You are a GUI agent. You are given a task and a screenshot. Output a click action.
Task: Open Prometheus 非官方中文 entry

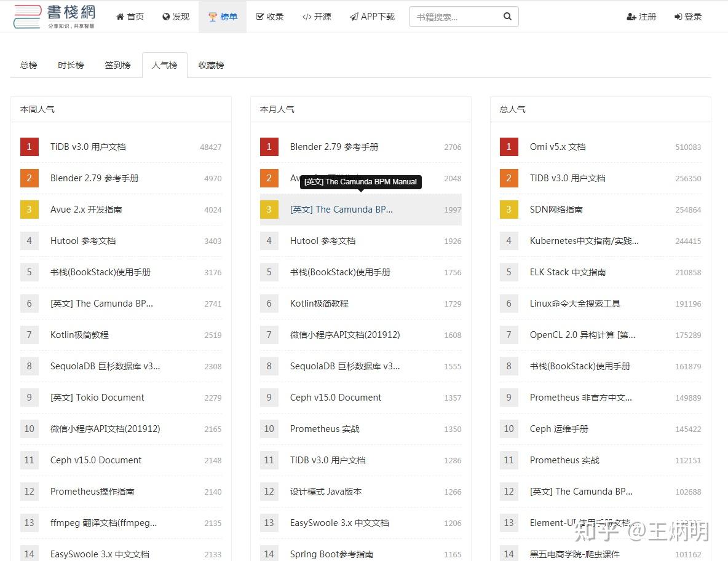(581, 398)
